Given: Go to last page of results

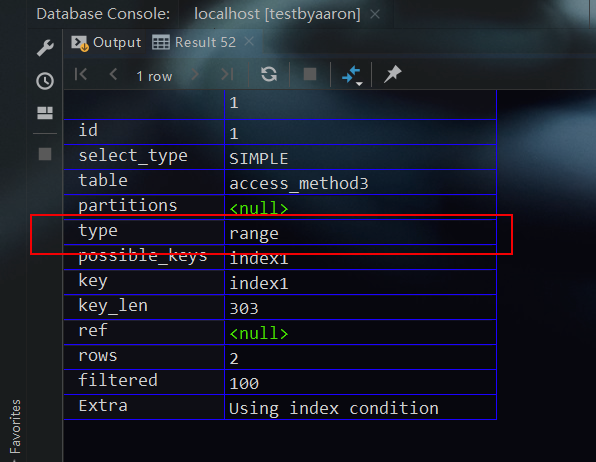Looking at the screenshot, I should [x=227, y=74].
